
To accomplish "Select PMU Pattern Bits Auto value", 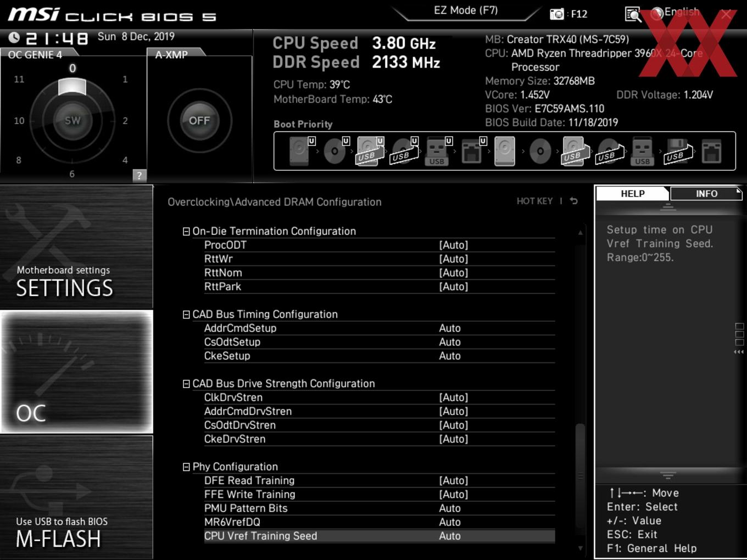I will pos(450,508).
